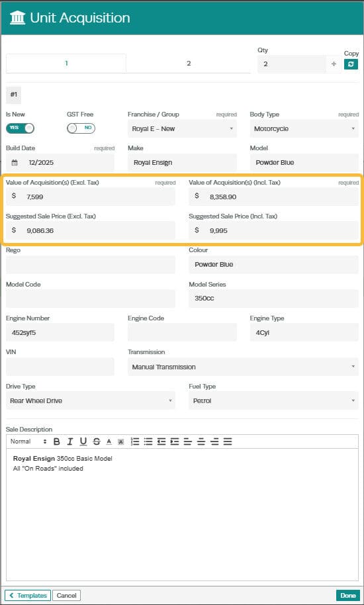Click the 'All "On Roads" included' line
The image size is (364, 605).
[48, 469]
